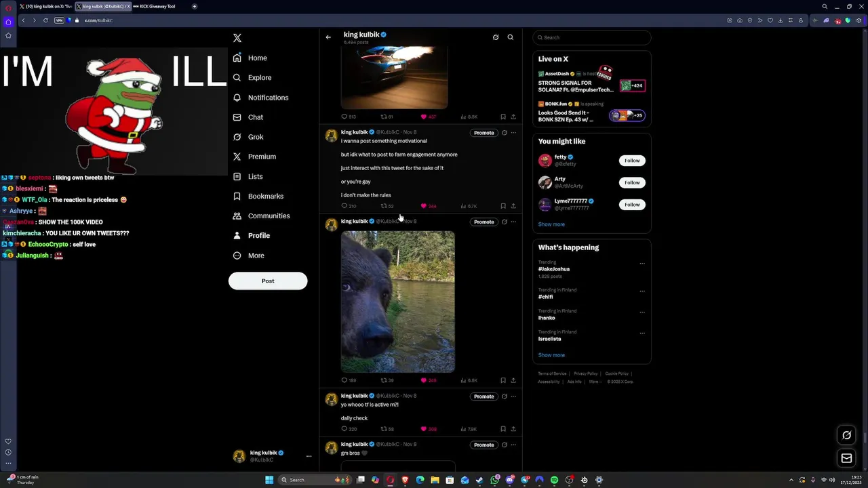Image resolution: width=868 pixels, height=488 pixels.
Task: Search posts with the profile header magnifier
Action: tap(511, 37)
